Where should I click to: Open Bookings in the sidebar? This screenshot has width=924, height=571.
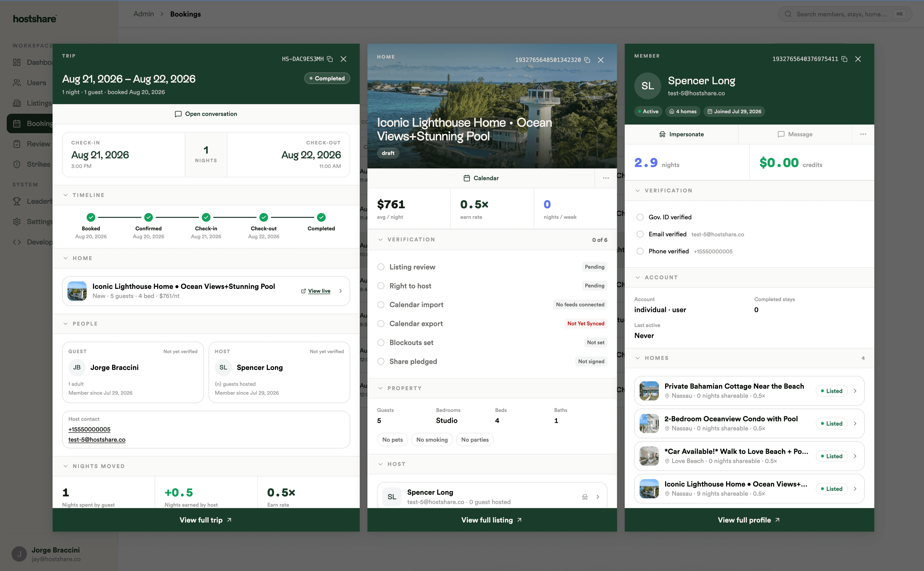[30, 123]
